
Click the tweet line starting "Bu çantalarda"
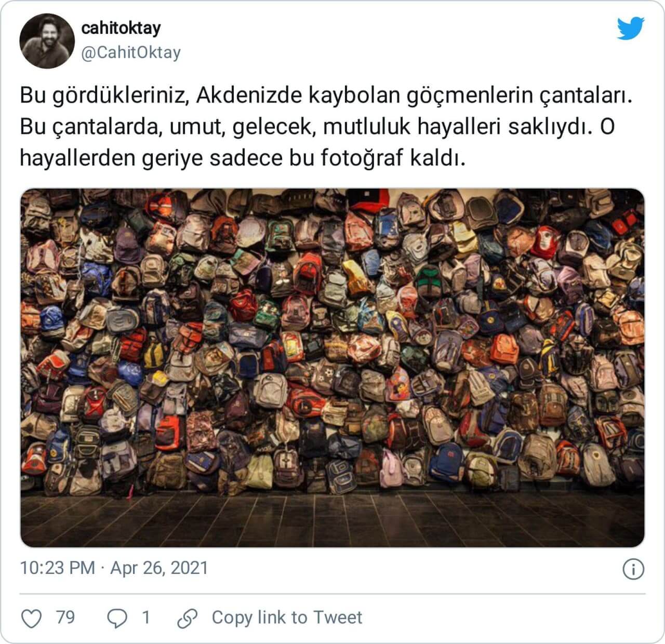pyautogui.click(x=317, y=127)
